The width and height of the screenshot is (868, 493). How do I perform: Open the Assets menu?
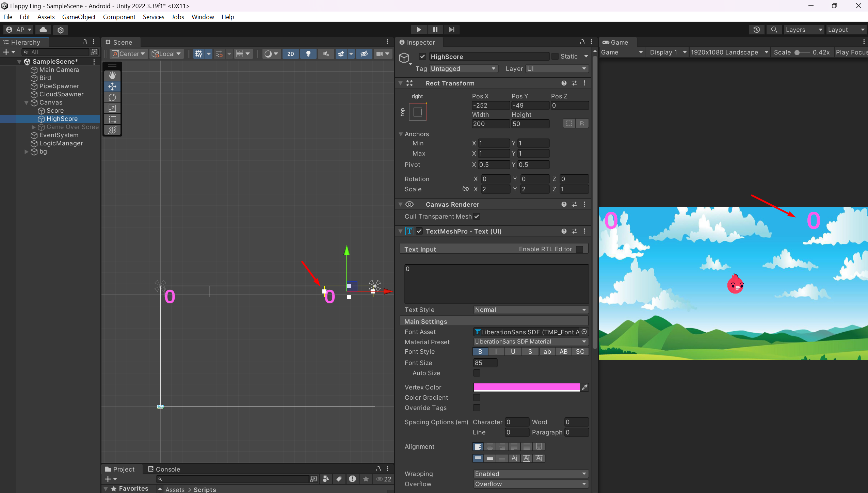pyautogui.click(x=46, y=17)
